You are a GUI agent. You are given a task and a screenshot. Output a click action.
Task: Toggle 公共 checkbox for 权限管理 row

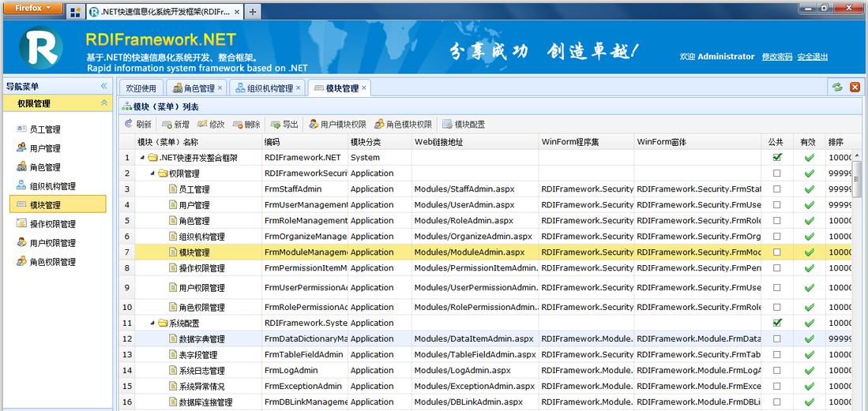(777, 173)
